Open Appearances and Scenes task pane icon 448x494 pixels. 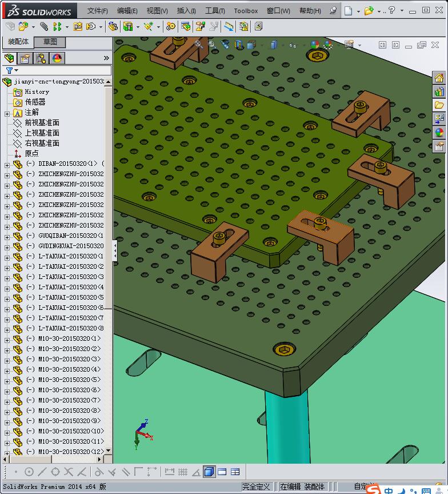(x=439, y=133)
